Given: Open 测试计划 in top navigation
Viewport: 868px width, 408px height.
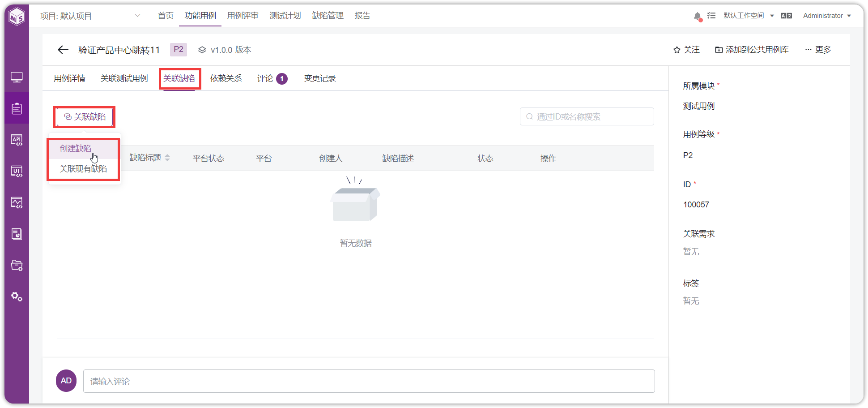Looking at the screenshot, I should point(285,16).
